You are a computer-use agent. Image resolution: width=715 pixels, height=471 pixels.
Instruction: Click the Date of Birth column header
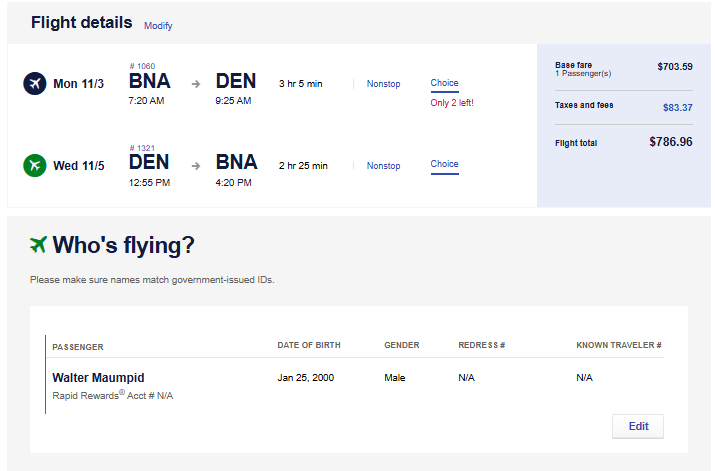point(309,346)
